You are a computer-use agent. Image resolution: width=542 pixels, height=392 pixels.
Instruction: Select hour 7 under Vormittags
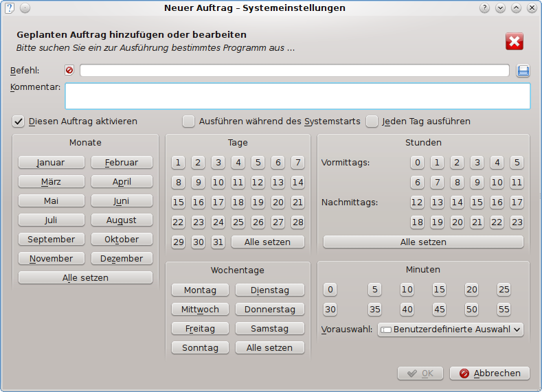coord(438,182)
